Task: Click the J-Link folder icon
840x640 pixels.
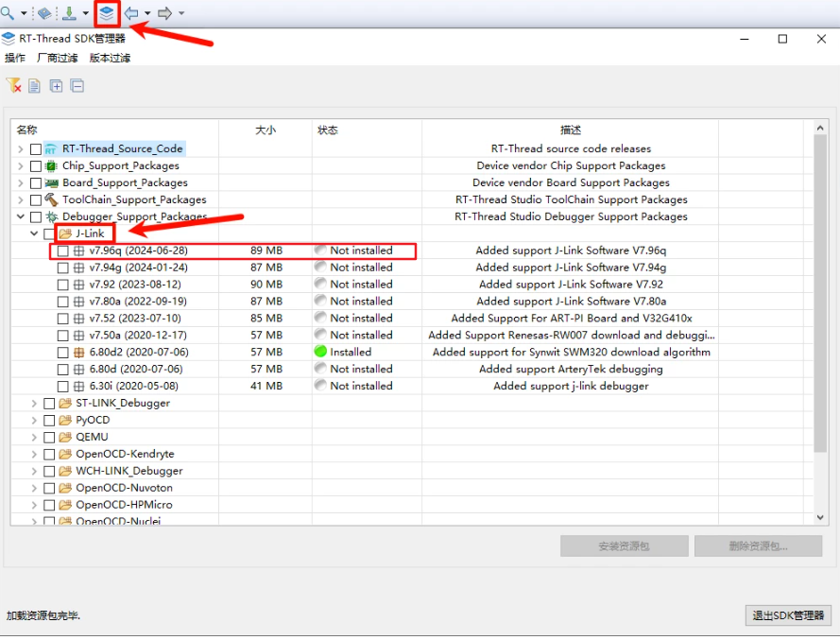Action: tap(65, 234)
